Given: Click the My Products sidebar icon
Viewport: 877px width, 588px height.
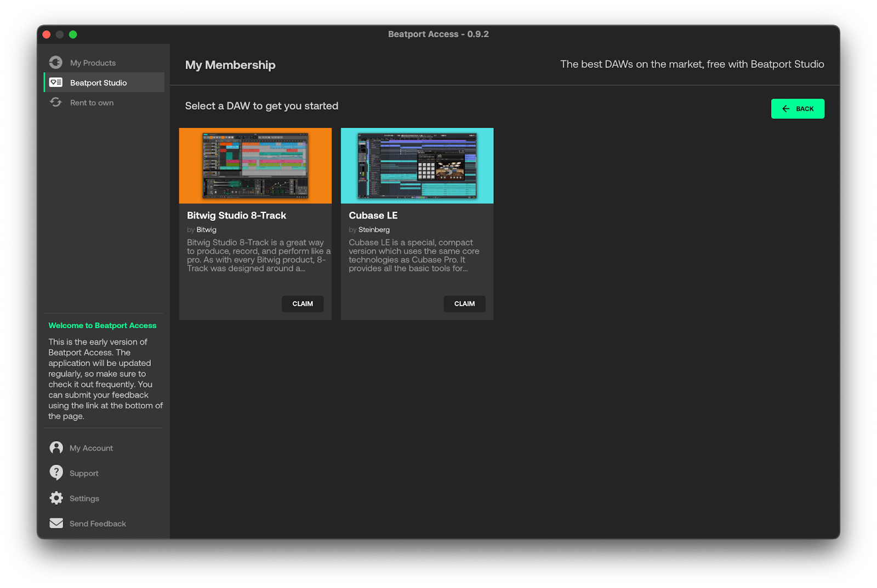Looking at the screenshot, I should (x=56, y=62).
